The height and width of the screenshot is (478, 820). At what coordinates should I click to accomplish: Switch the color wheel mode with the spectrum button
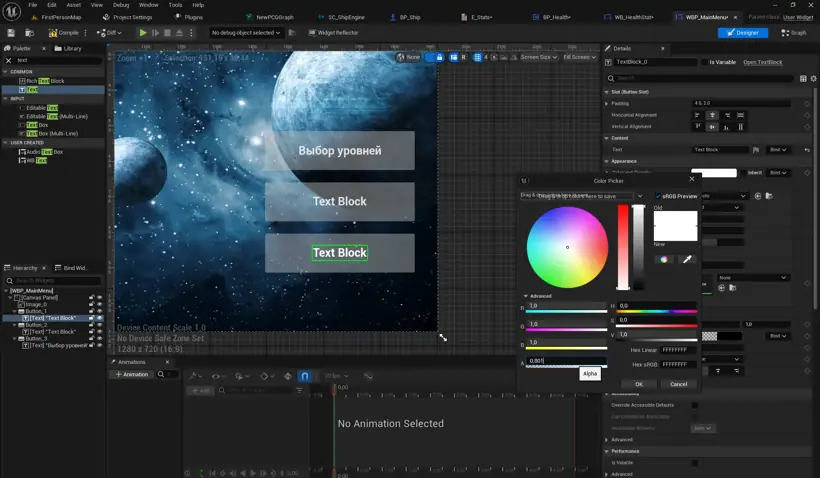[x=664, y=259]
